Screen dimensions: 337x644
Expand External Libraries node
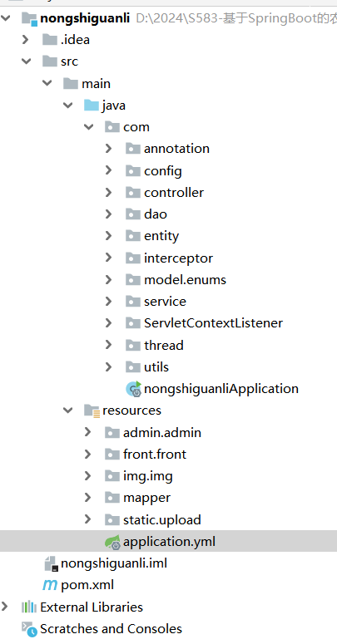click(x=4, y=607)
